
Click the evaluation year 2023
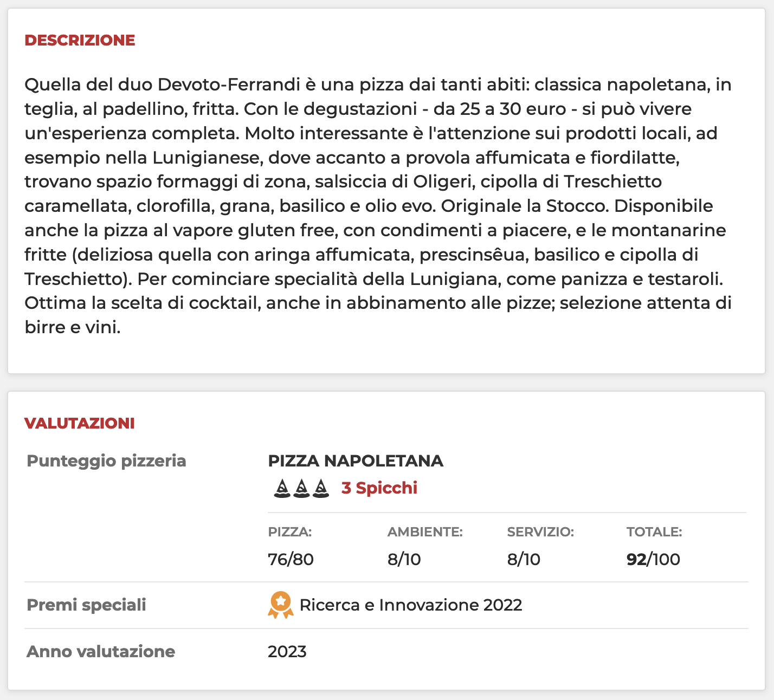[x=287, y=652]
